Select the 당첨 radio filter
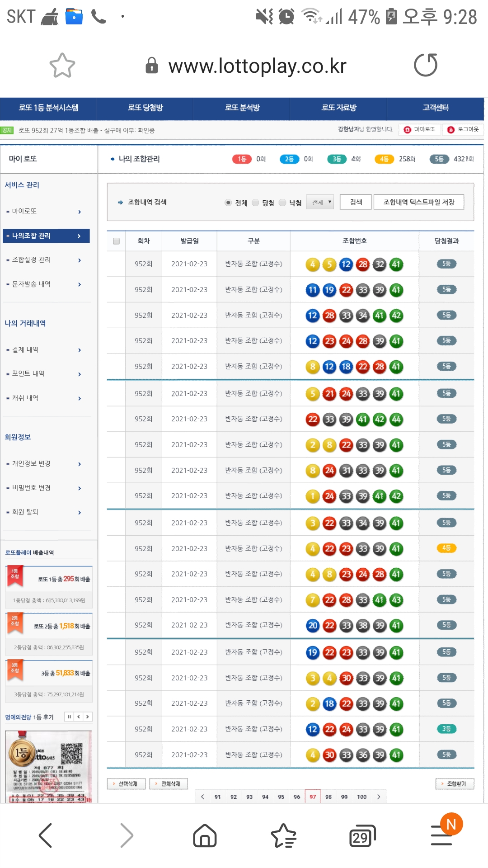This screenshot has width=488, height=868. click(x=256, y=203)
